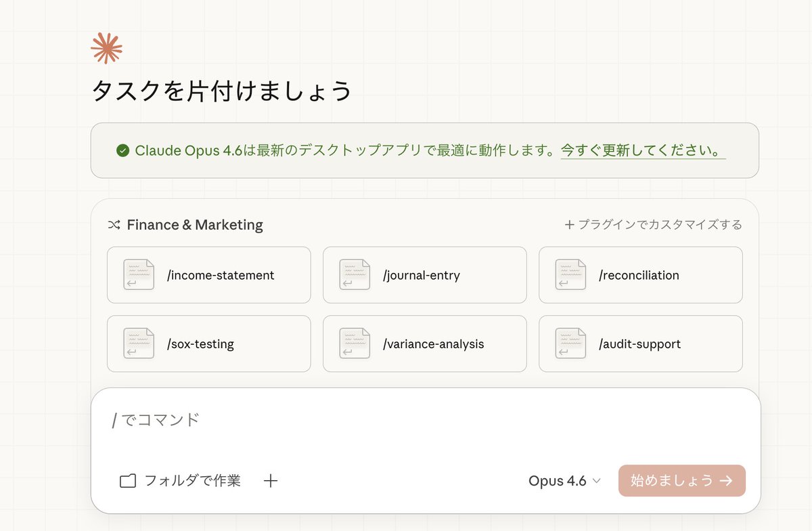This screenshot has width=812, height=531.
Task: Select the /sox-testing command label
Action: point(200,343)
